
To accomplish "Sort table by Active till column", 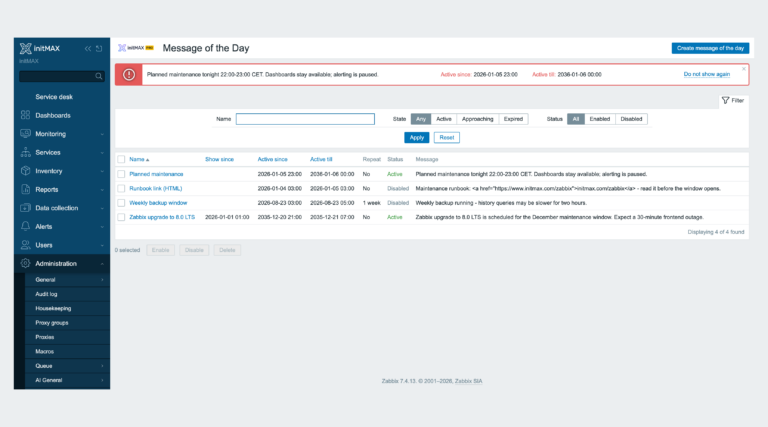I will [321, 159].
